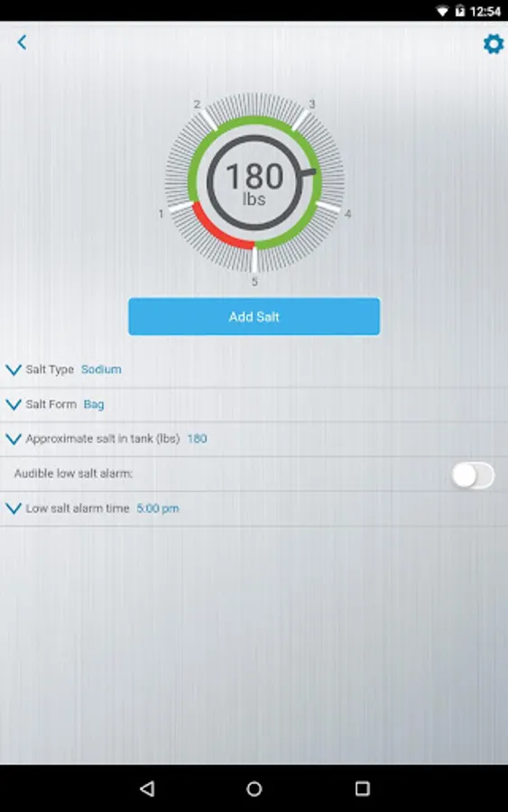Screen dimensions: 508x812
Task: Expand the Salt Form chevron
Action: tap(13, 404)
